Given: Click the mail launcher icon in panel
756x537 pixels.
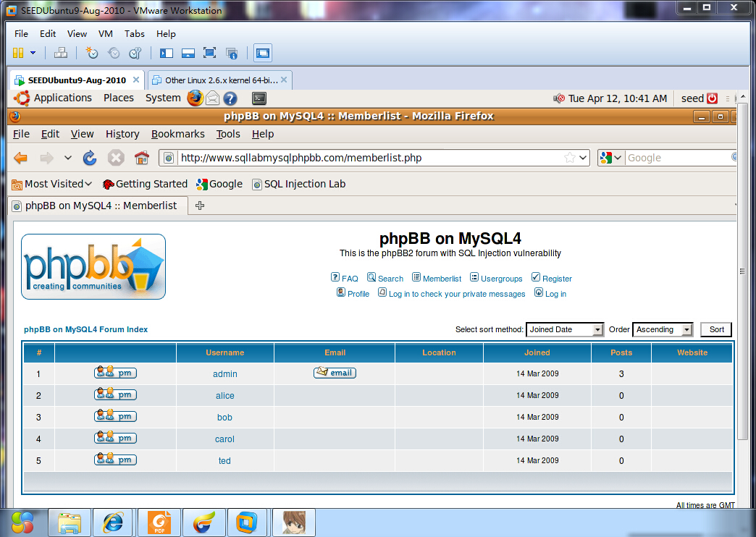Looking at the screenshot, I should (x=213, y=98).
